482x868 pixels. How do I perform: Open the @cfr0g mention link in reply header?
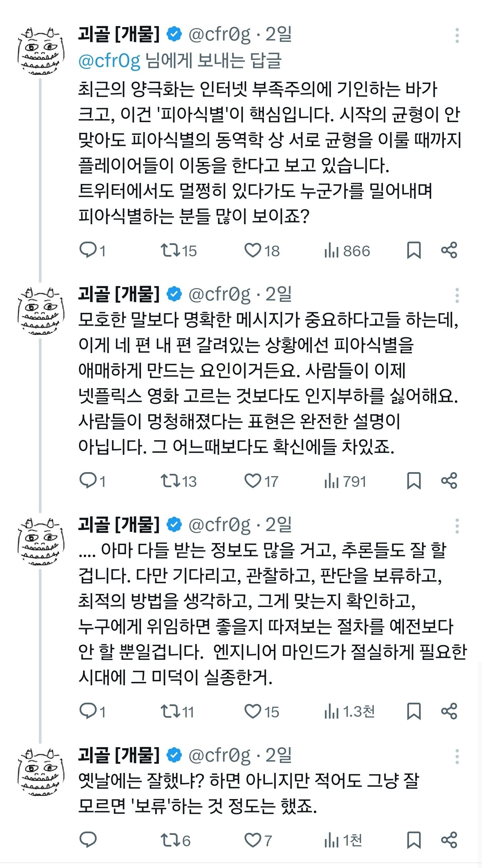pos(109,61)
